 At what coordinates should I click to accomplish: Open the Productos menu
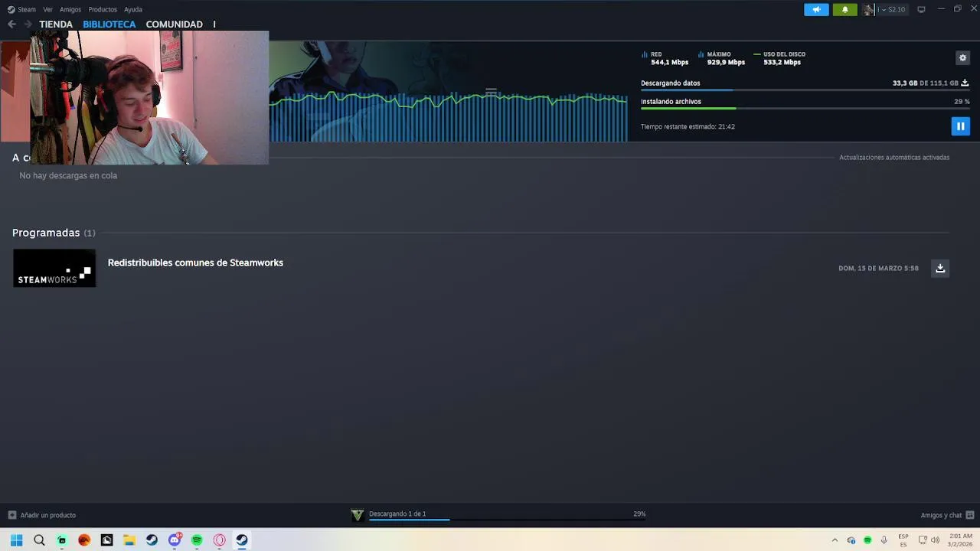[x=103, y=9]
